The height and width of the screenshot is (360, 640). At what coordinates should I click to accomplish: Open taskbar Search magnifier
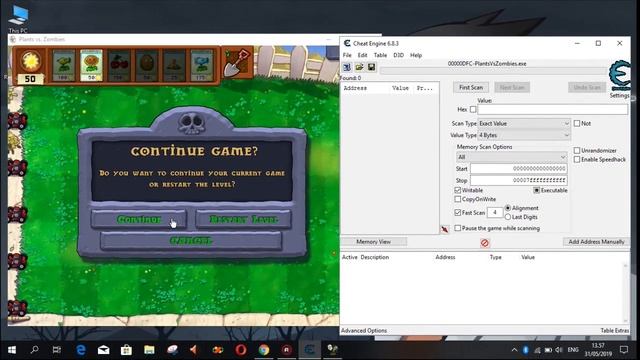(35, 350)
